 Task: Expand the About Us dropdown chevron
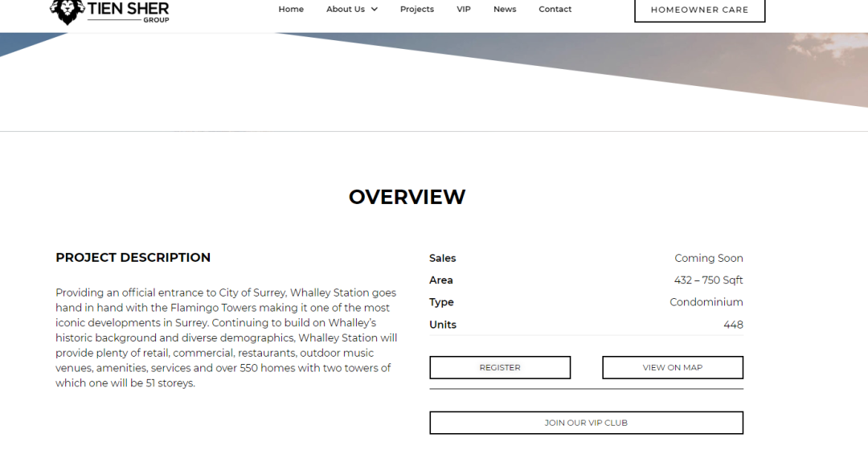375,9
